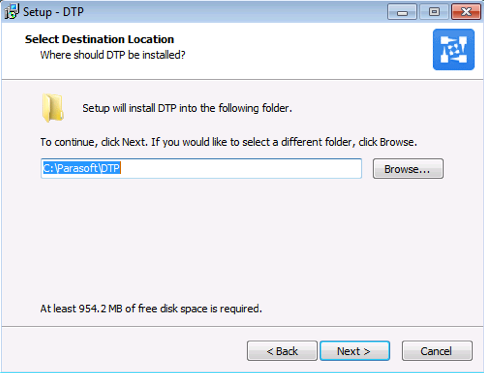Maximize the Setup - DTP window
This screenshot has width=484, height=373.
[434, 12]
